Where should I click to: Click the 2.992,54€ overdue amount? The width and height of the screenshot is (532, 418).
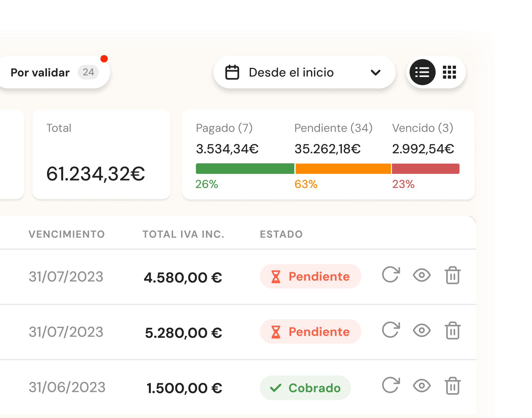pos(423,149)
